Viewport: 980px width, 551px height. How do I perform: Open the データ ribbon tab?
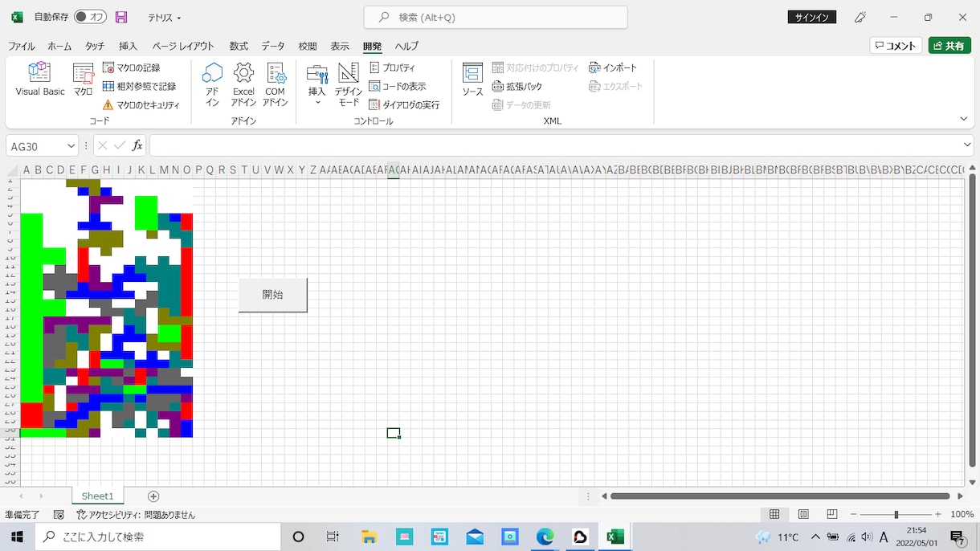pos(273,47)
